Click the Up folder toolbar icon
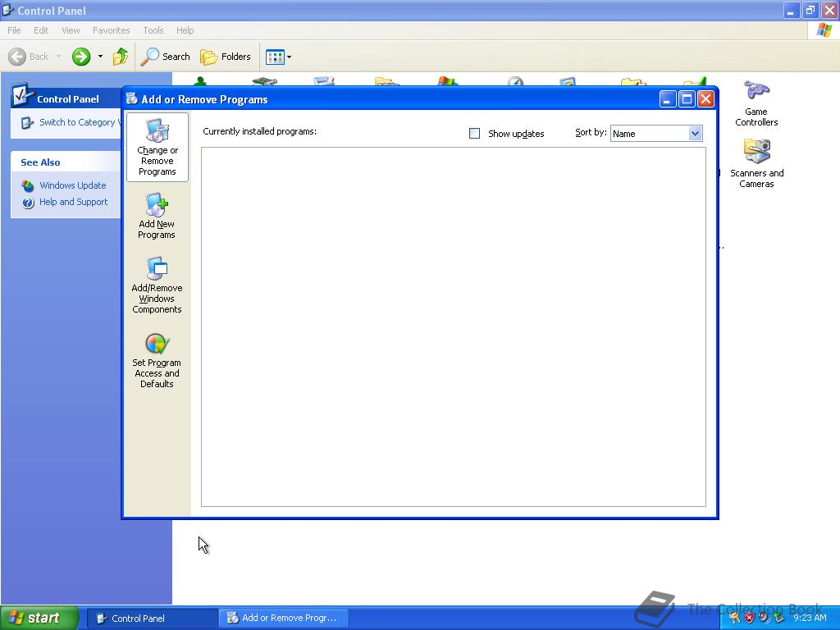Screen dimensions: 840x630 point(121,57)
